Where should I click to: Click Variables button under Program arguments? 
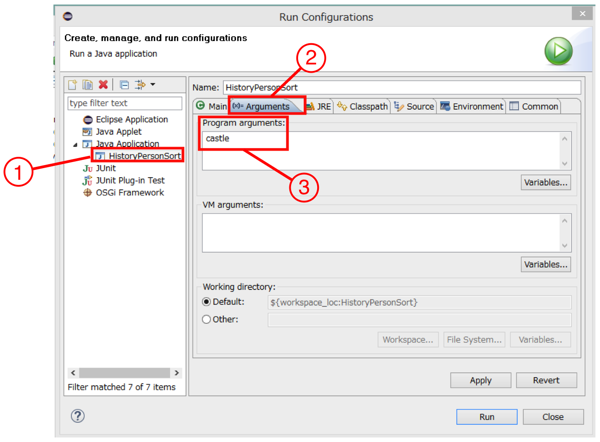point(546,183)
